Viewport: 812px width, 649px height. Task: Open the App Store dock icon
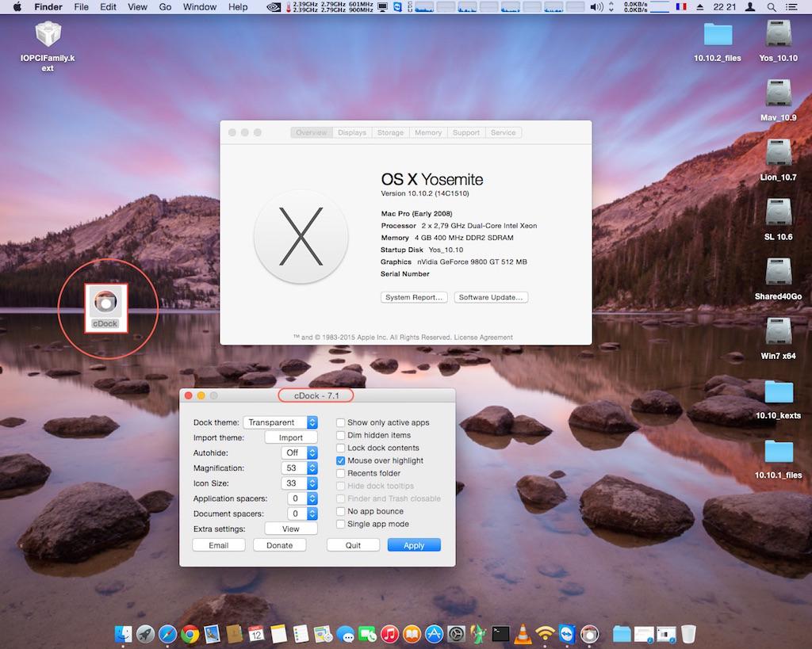(434, 634)
